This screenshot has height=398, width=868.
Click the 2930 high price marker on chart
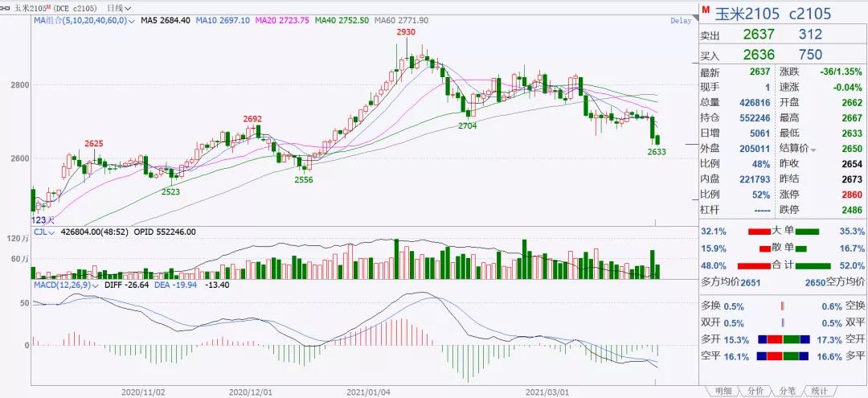tap(405, 31)
